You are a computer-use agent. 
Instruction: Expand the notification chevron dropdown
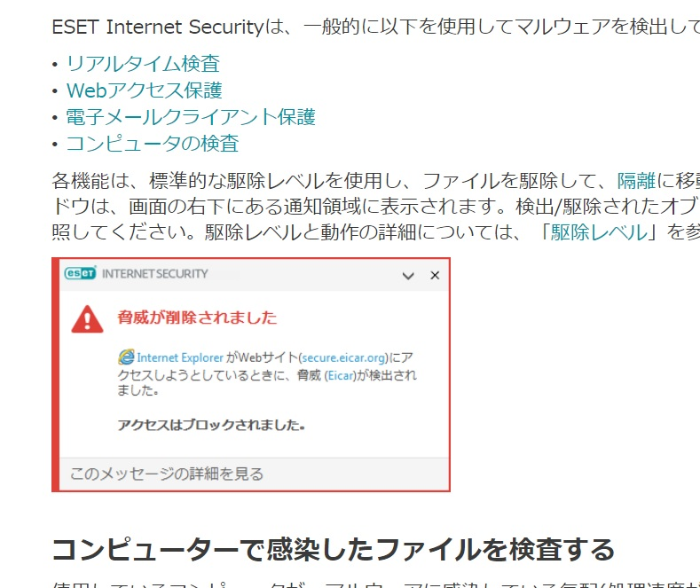[408, 276]
